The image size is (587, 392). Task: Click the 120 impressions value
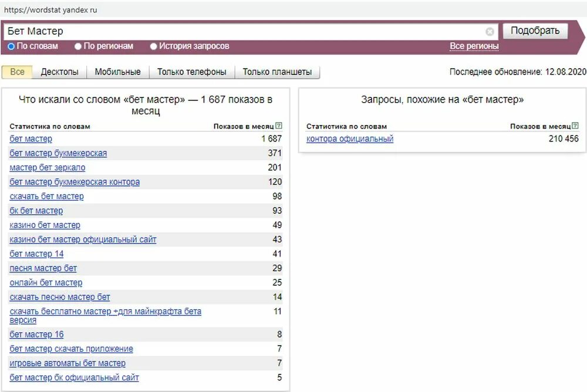(x=274, y=182)
